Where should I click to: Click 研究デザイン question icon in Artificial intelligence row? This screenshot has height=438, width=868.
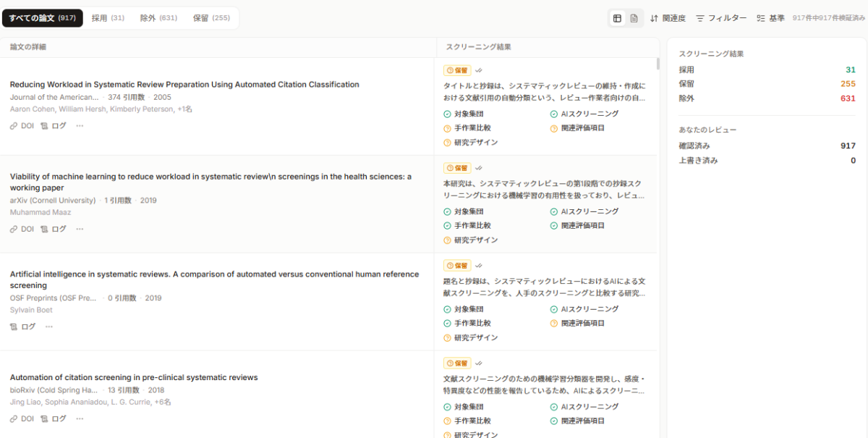point(447,338)
